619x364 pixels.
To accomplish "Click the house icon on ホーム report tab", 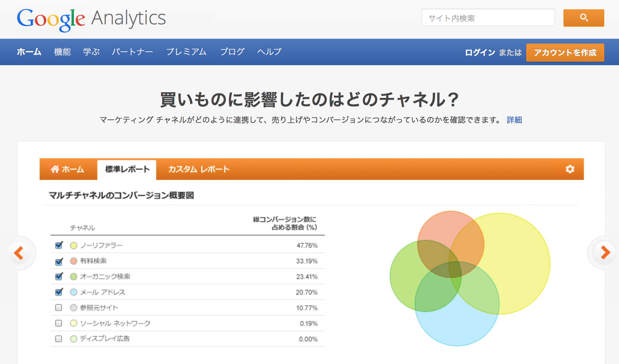I will pos(55,169).
